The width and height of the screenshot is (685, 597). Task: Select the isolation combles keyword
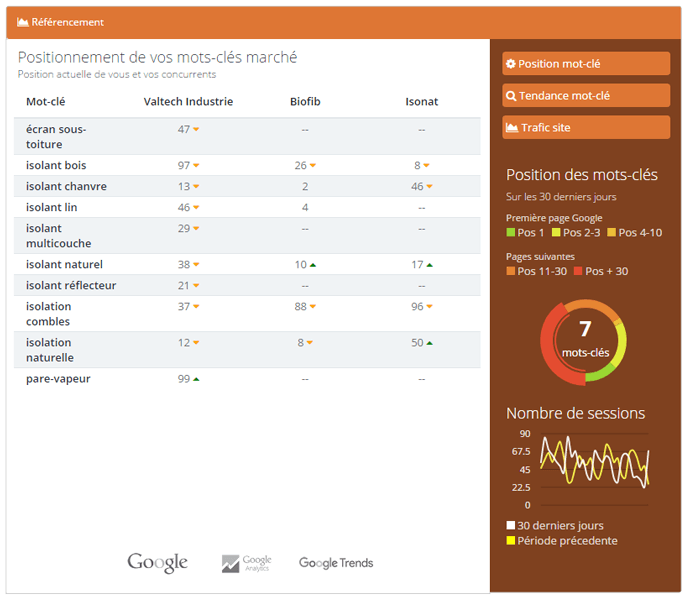coord(48,314)
